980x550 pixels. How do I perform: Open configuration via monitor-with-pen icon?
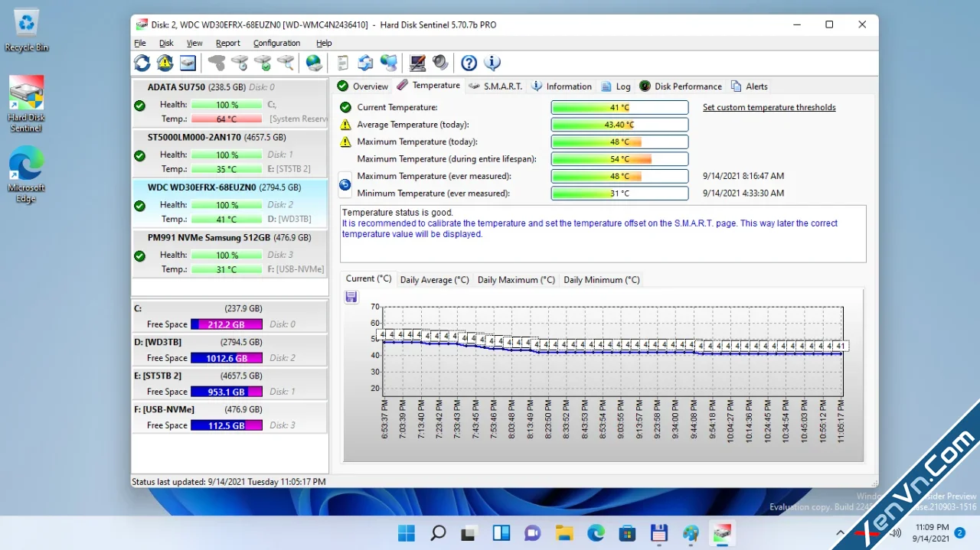(x=417, y=63)
